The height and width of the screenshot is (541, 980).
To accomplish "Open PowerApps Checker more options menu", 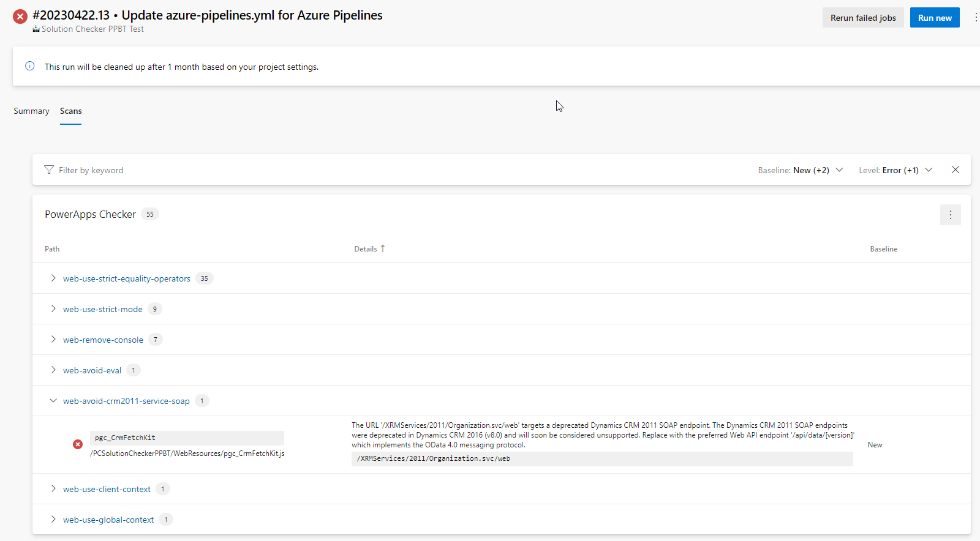I will pyautogui.click(x=951, y=215).
